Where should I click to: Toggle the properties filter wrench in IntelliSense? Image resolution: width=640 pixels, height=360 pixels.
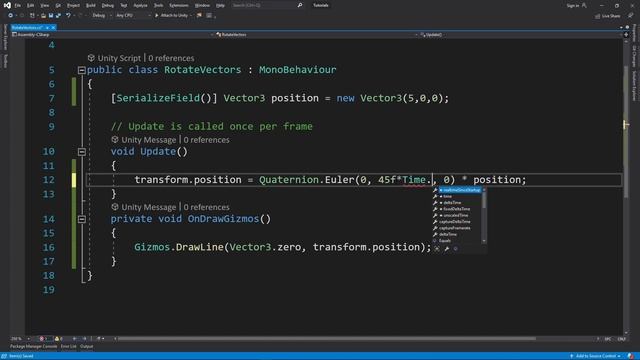[x=447, y=249]
